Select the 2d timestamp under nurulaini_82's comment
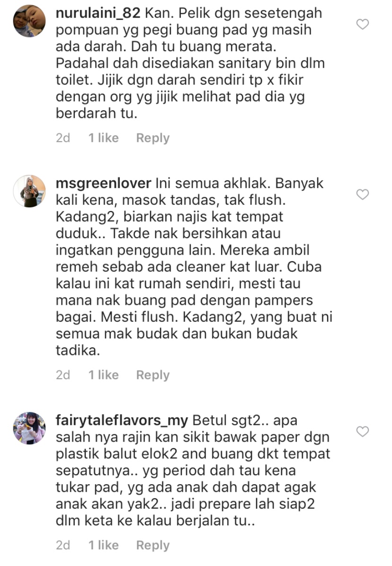Screen dimensions: 392x566 [x=63, y=138]
